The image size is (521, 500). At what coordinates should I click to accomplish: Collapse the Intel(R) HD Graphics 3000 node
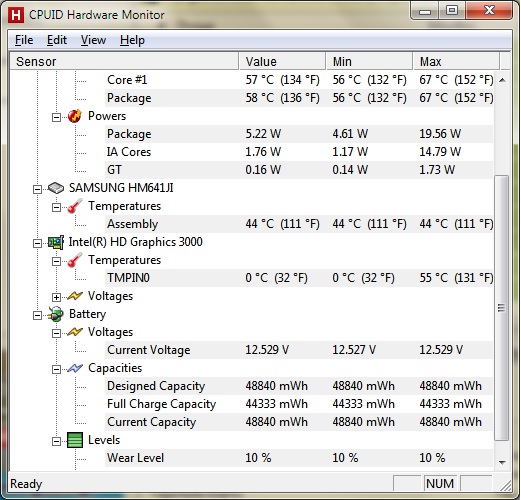(37, 243)
